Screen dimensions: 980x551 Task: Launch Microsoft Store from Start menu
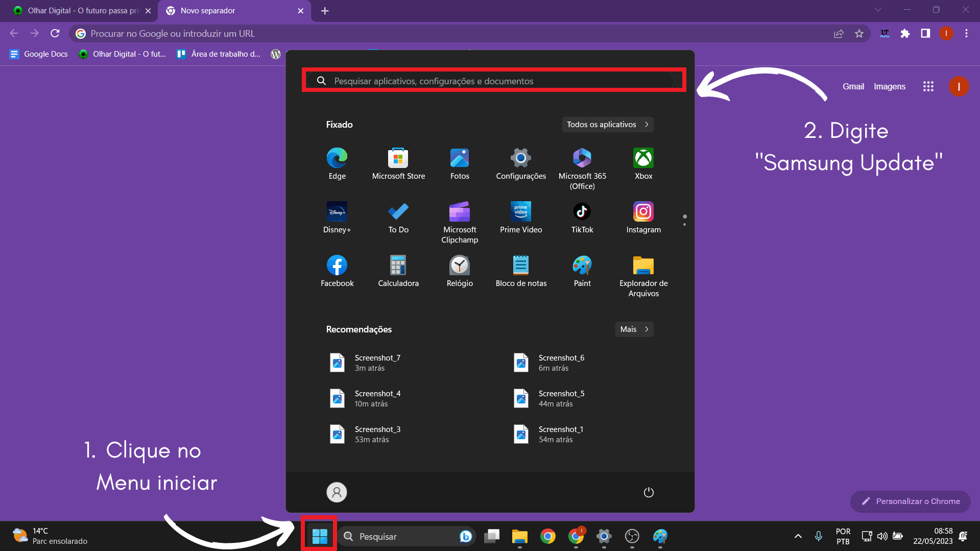(398, 164)
